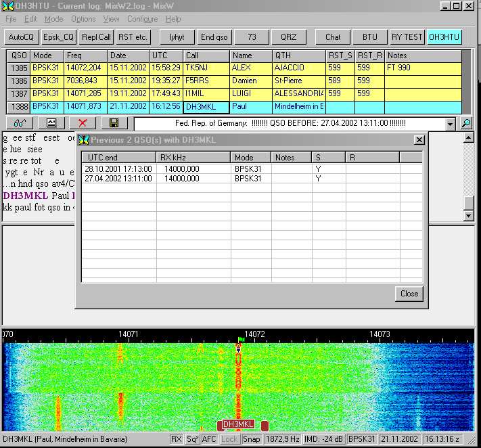Select previous QSO dated 28.10.2001
Image resolution: width=481 pixels, height=448 pixels.
[252, 169]
